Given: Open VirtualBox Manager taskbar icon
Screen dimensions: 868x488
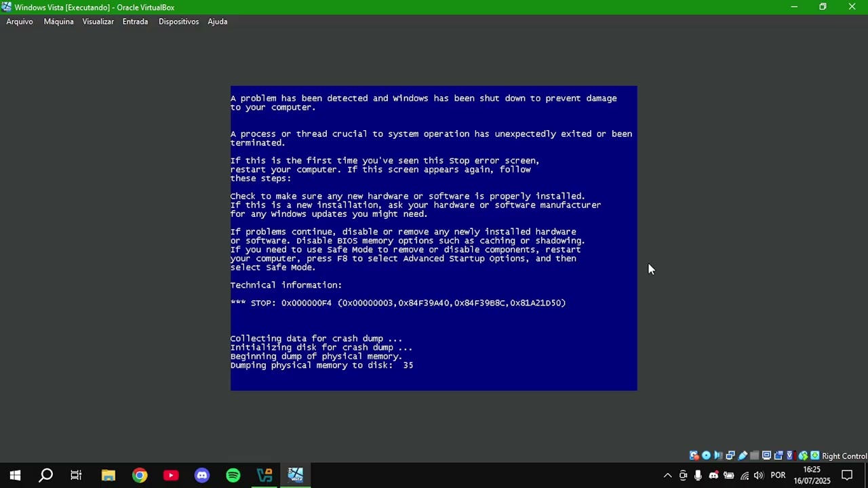Looking at the screenshot, I should coord(264,475).
